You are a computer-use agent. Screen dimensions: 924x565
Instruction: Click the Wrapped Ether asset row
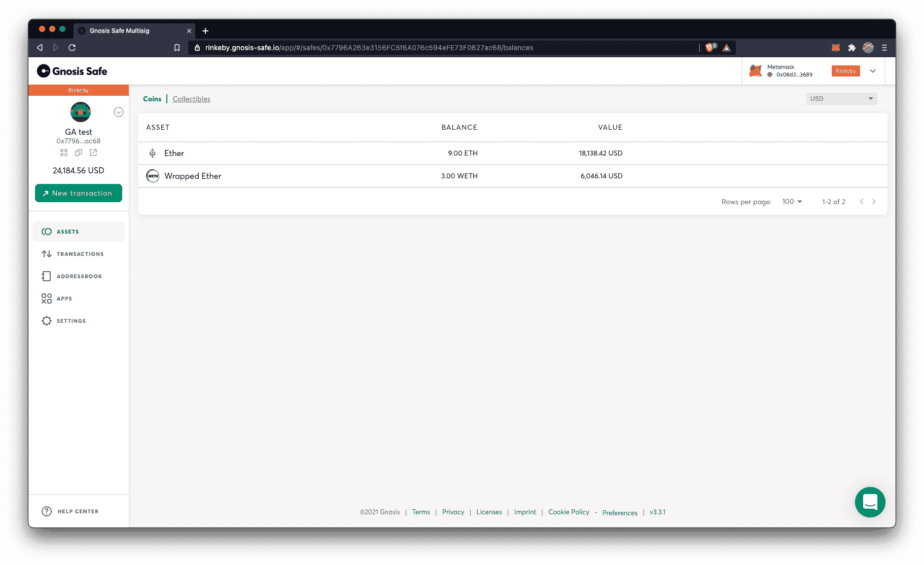(x=512, y=176)
